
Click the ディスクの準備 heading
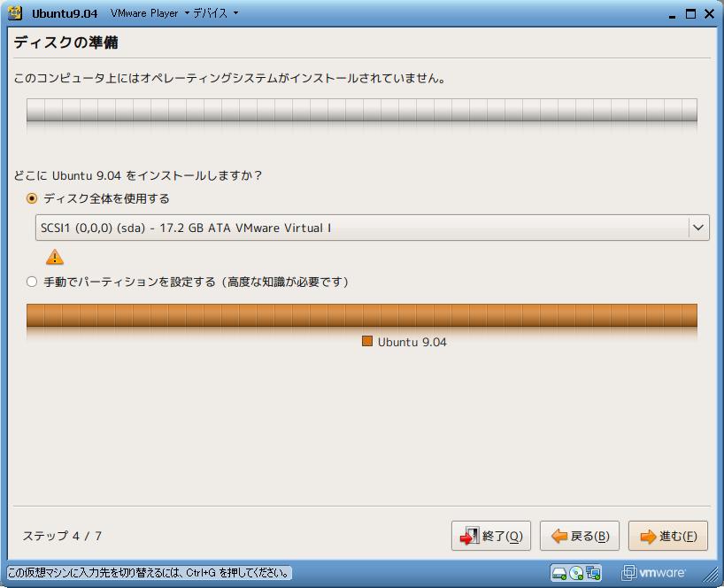click(x=65, y=43)
